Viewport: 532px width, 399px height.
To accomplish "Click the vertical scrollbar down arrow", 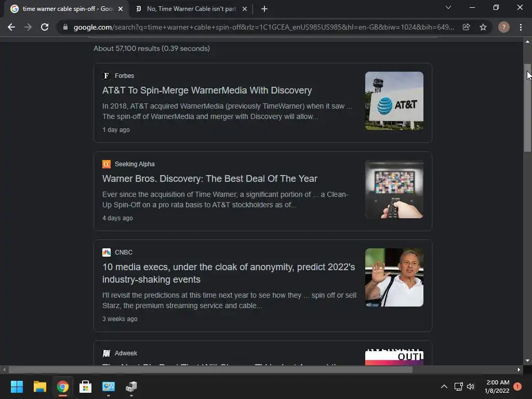I will (x=527, y=361).
